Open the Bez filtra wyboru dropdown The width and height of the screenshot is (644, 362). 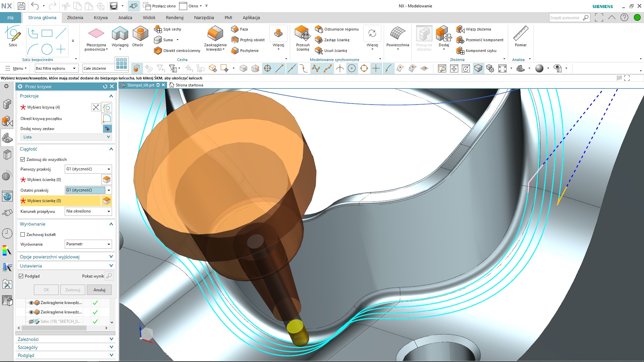tap(56, 68)
